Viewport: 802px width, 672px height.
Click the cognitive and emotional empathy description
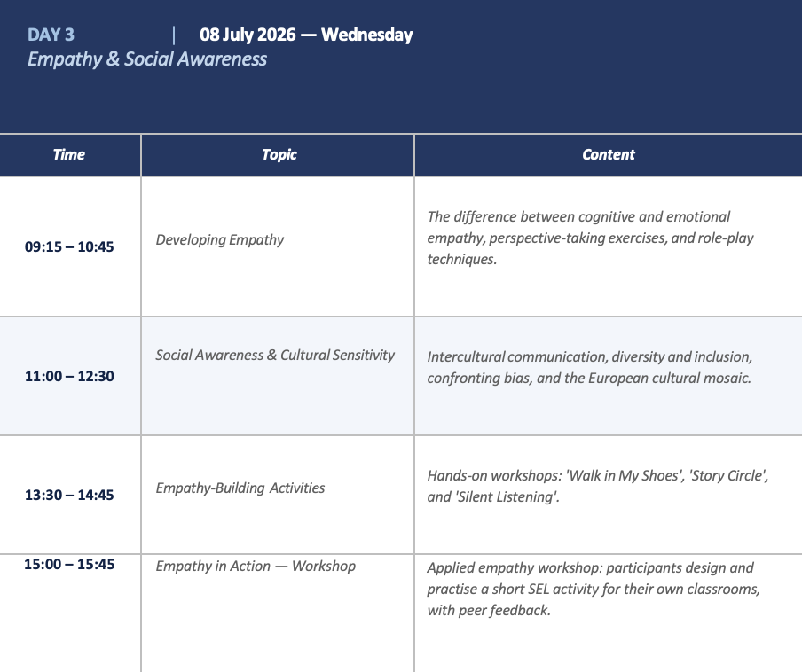coord(590,238)
